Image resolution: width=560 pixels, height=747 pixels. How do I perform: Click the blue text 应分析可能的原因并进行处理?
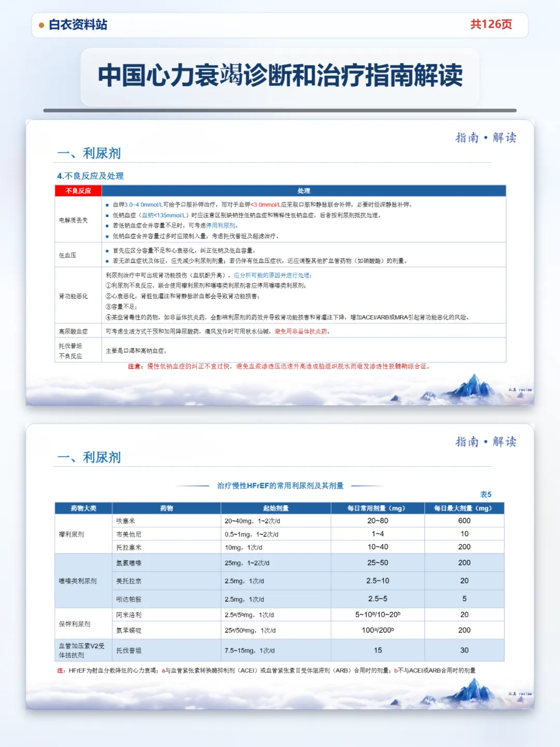(x=272, y=275)
